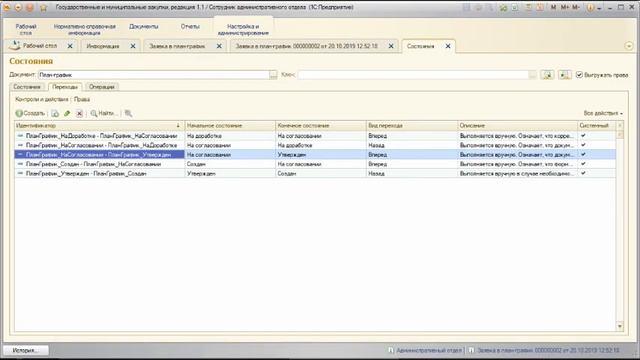Click the red X delete icon in the toolbar
Viewport: 640px width, 360px height.
[x=79, y=113]
